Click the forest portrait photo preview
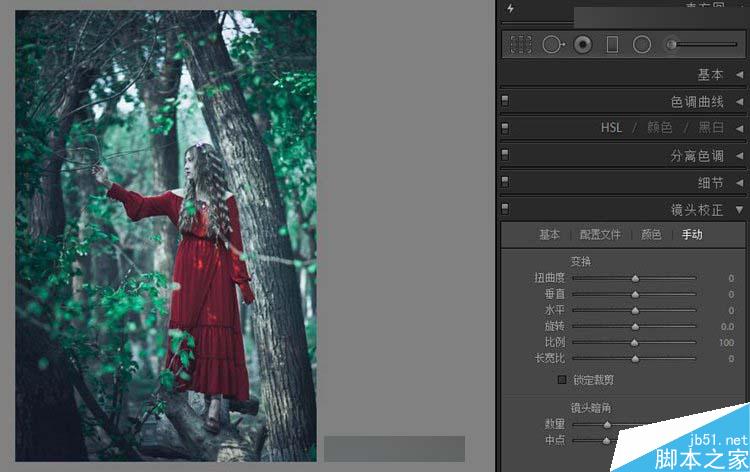The width and height of the screenshot is (750, 472). [x=166, y=236]
